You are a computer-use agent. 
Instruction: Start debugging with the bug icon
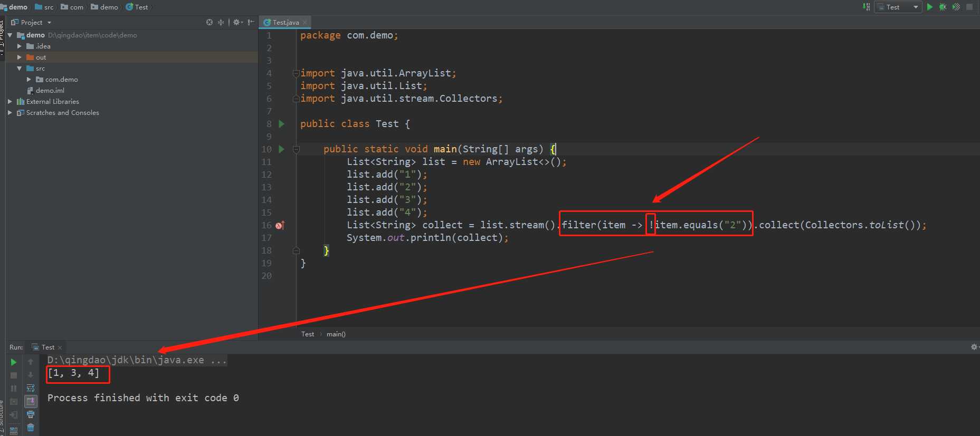(x=943, y=7)
